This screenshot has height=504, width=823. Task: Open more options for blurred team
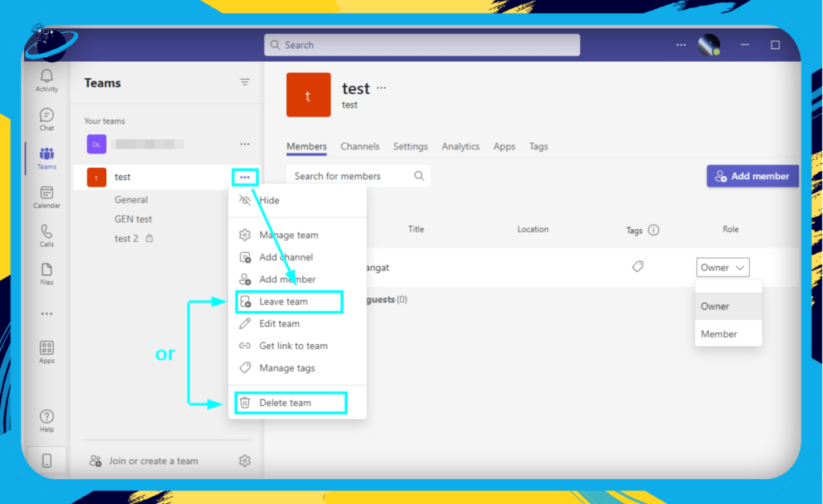pos(244,144)
